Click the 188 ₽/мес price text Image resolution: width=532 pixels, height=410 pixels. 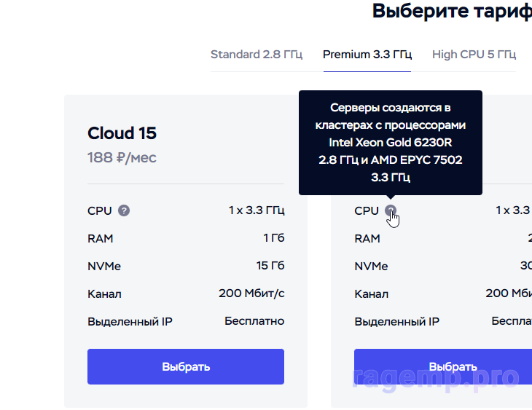click(x=122, y=157)
